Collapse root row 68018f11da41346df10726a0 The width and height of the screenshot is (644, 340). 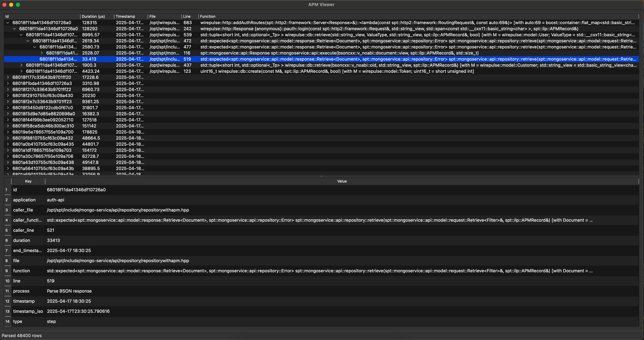point(8,23)
